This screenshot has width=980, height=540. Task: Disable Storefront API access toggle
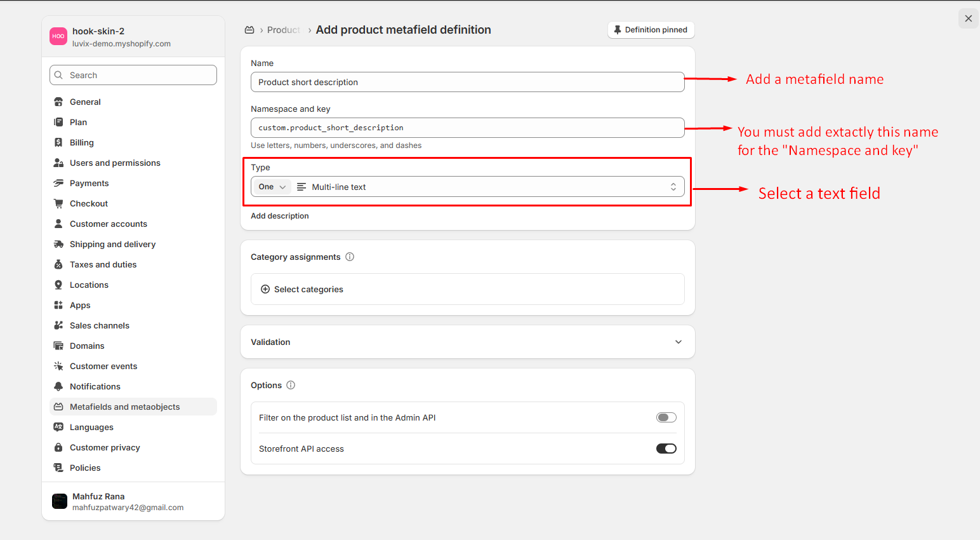coord(666,449)
